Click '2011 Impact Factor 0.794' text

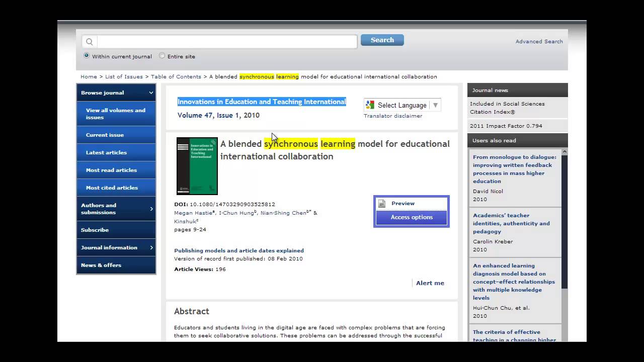pos(506,126)
